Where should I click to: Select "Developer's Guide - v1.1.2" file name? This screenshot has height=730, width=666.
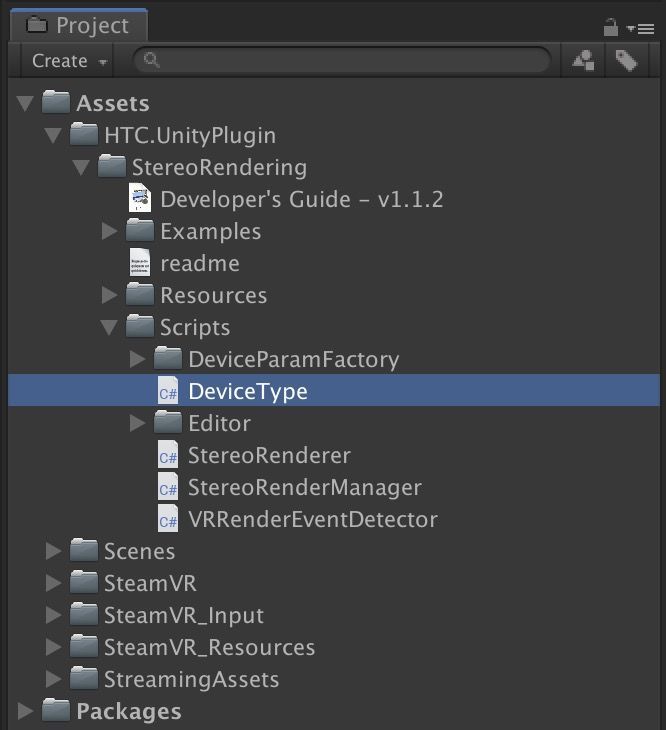(302, 199)
